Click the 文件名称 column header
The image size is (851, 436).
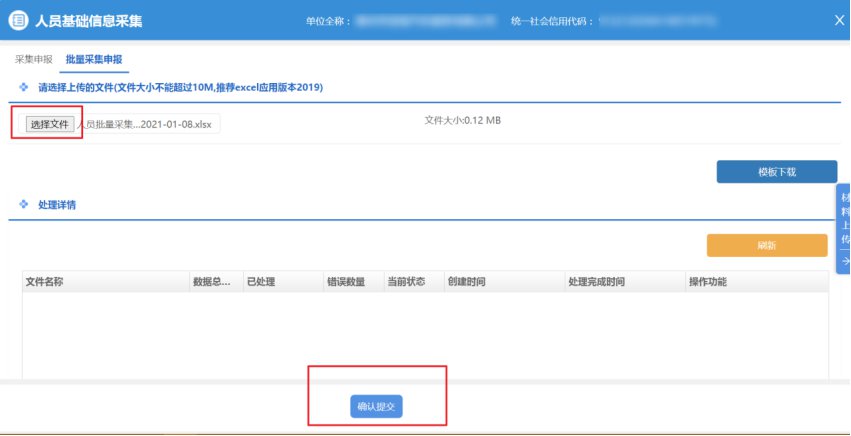point(45,282)
